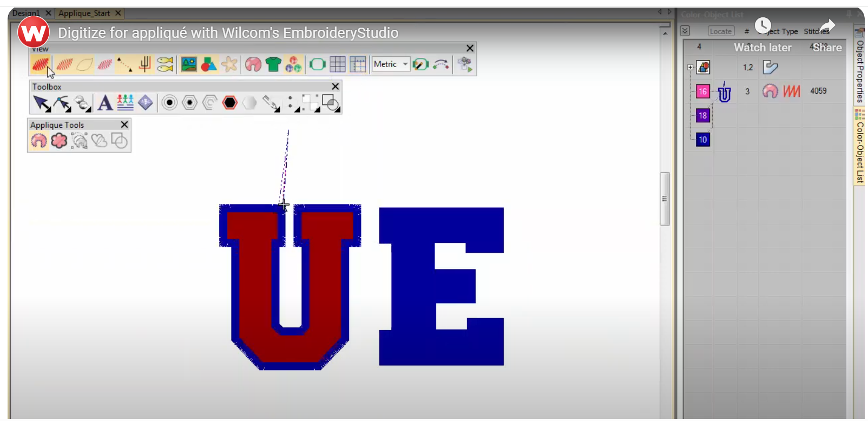Close the Applique Tools panel
Viewport: 868px width, 421px height.
[124, 125]
